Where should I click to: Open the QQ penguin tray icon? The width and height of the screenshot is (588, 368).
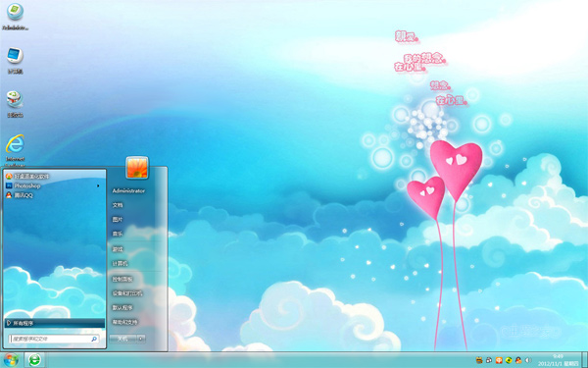[518, 360]
